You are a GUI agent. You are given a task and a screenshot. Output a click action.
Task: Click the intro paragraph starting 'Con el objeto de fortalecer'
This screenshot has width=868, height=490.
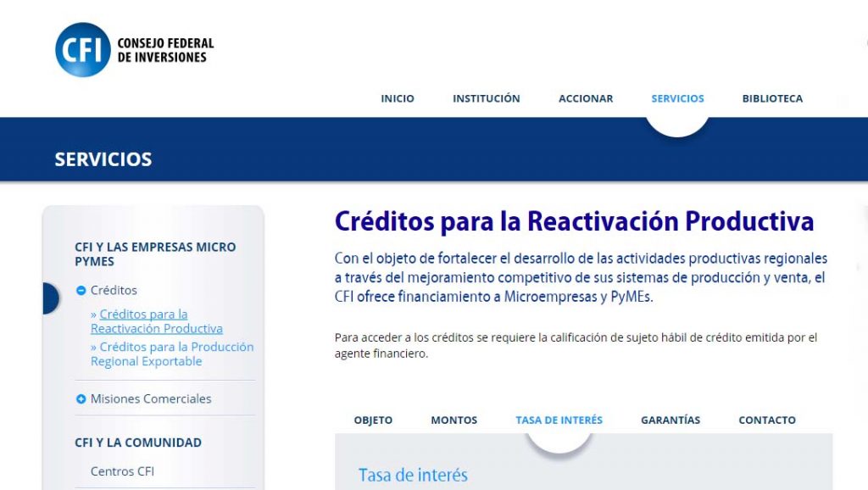coord(581,277)
